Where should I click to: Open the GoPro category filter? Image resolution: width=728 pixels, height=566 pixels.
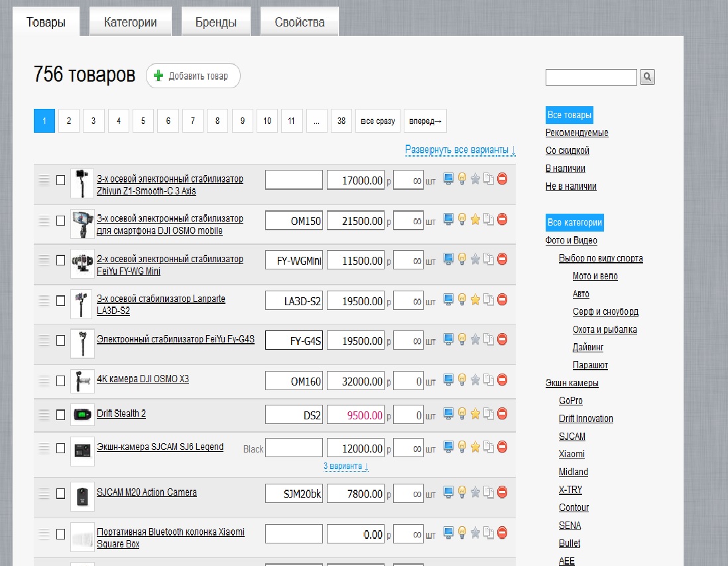[x=571, y=401]
